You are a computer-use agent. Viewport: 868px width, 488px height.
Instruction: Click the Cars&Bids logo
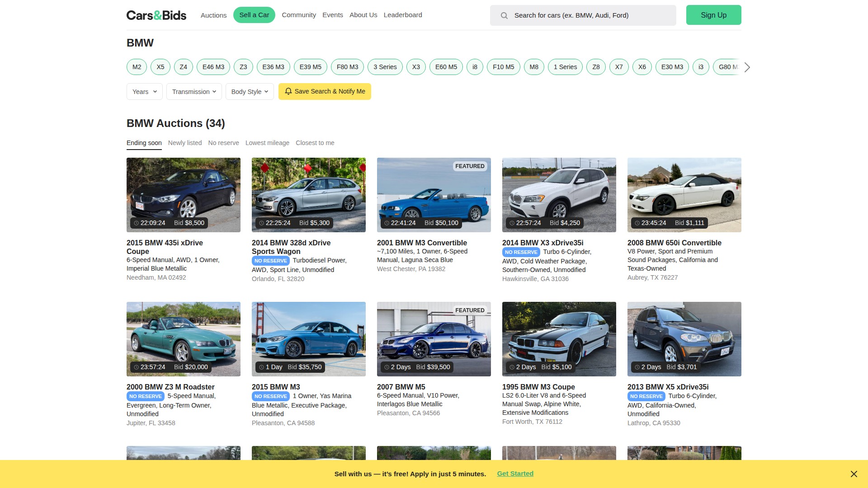coord(156,15)
